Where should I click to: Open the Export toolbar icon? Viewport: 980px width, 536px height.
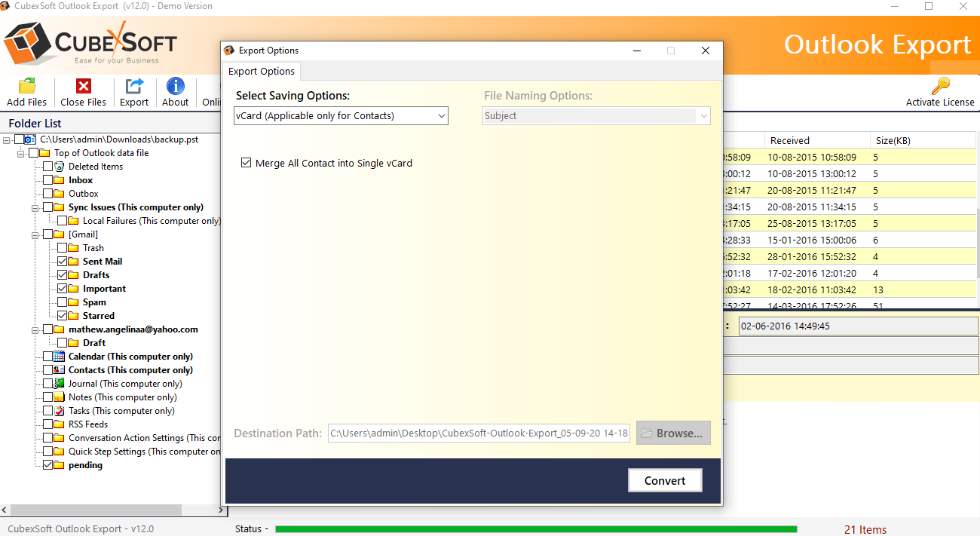(x=134, y=86)
